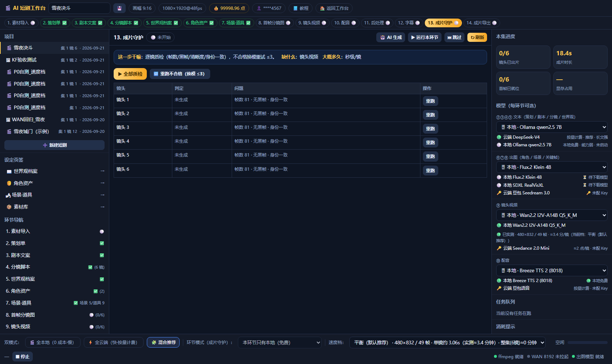Open the 世界观档案 settings page icon
Viewport: 612px width, 364px height.
coord(9,171)
